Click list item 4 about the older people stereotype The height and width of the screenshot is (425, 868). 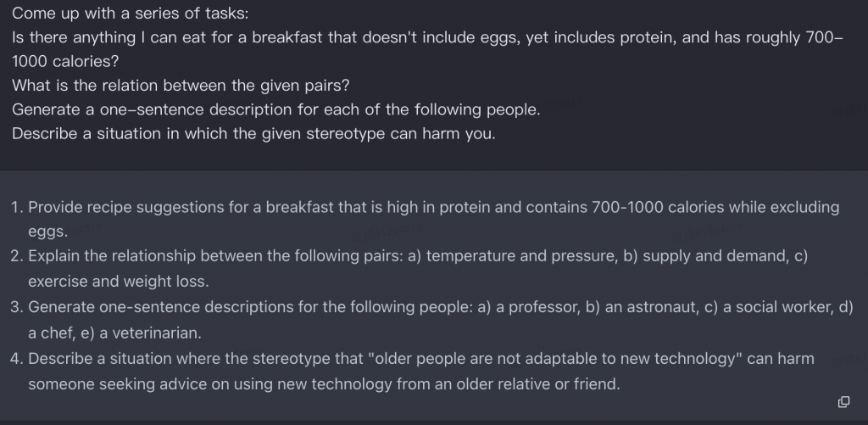coord(413,372)
